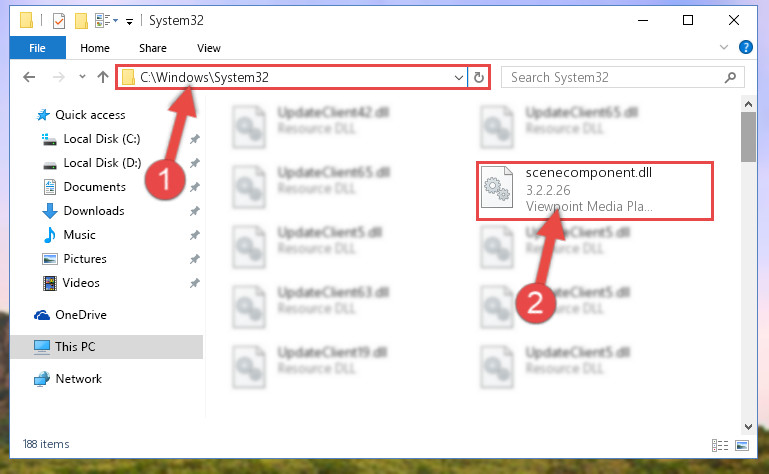Click the Back navigation arrow

coord(29,77)
